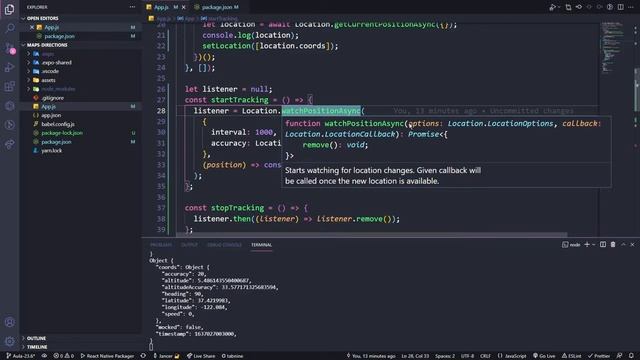This screenshot has width=640, height=360.
Task: Click the feedback icon in status bar
Action: pyautogui.click(x=619, y=356)
